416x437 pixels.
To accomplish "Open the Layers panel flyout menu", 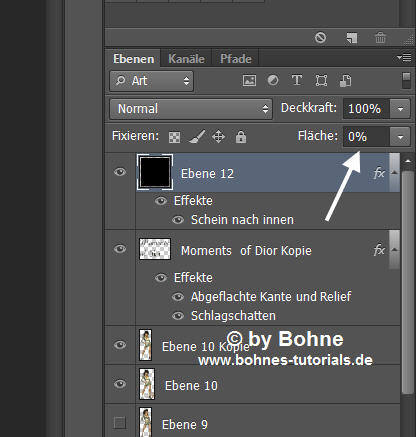I will point(404,58).
